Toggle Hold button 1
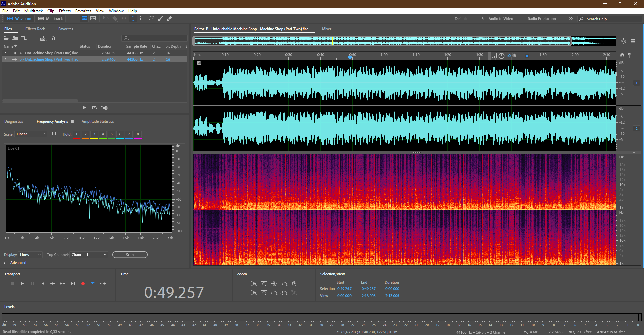The image size is (644, 335). [76, 134]
